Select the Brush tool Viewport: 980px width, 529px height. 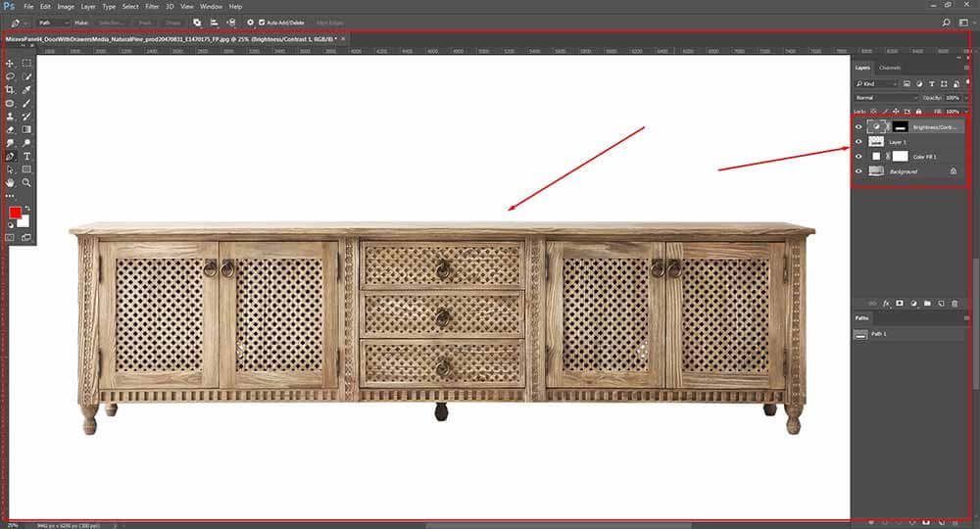(x=26, y=103)
